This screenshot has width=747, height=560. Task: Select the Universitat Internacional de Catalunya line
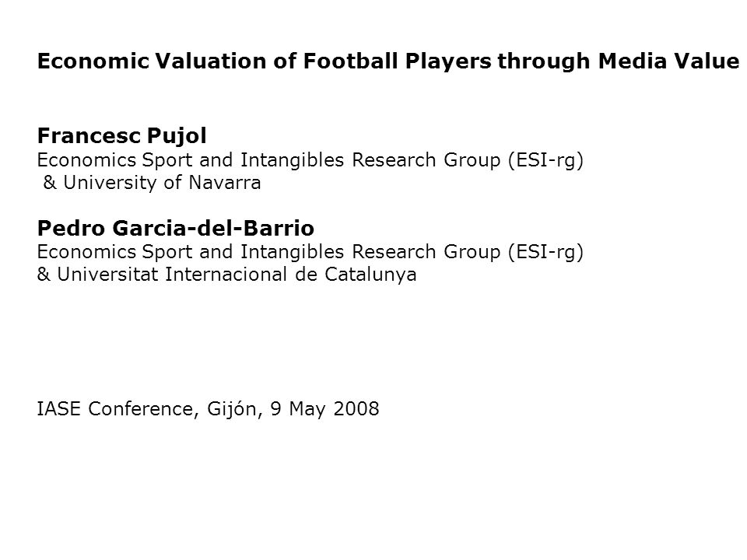click(x=226, y=275)
